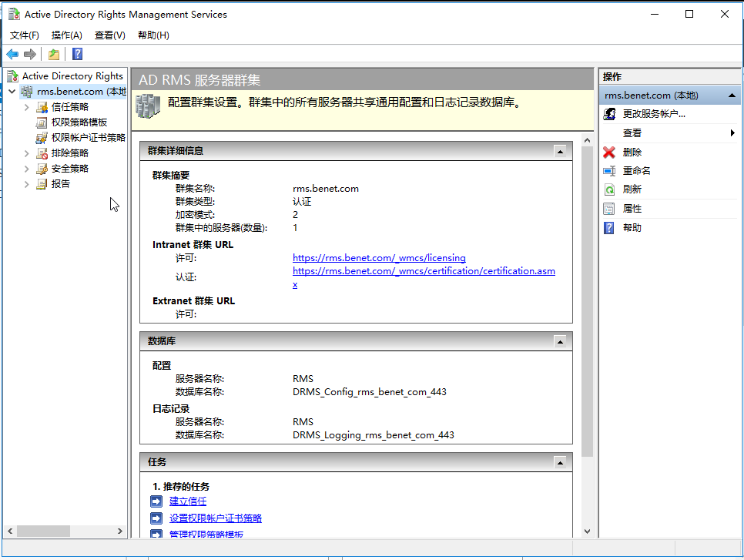Screen dimensions: 744x560
Task: Click the center pane scroll down arrow
Action: coord(588,531)
